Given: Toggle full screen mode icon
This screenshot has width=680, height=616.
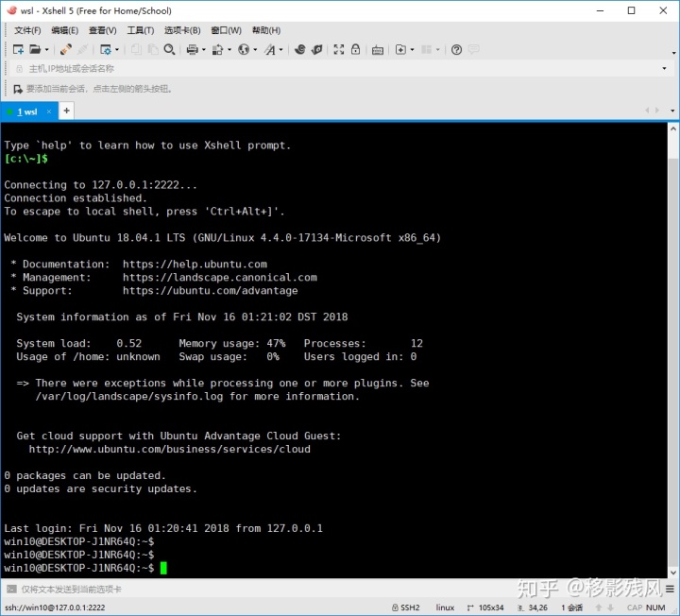Looking at the screenshot, I should click(x=339, y=49).
